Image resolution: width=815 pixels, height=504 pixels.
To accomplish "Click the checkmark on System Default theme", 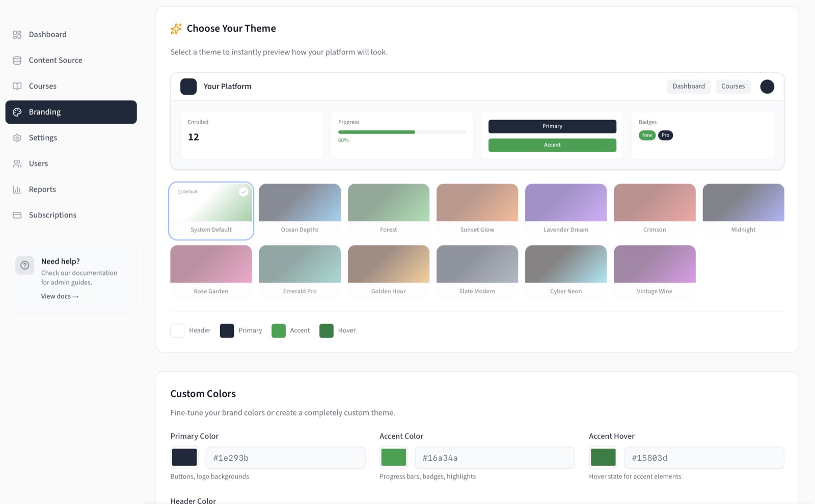I will 243,192.
